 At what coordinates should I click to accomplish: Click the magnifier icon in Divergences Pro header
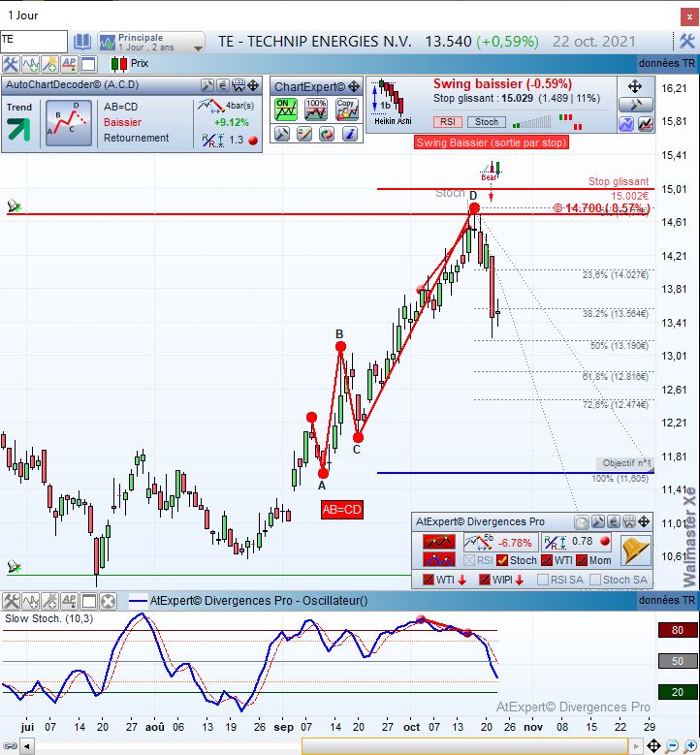pyautogui.click(x=582, y=522)
